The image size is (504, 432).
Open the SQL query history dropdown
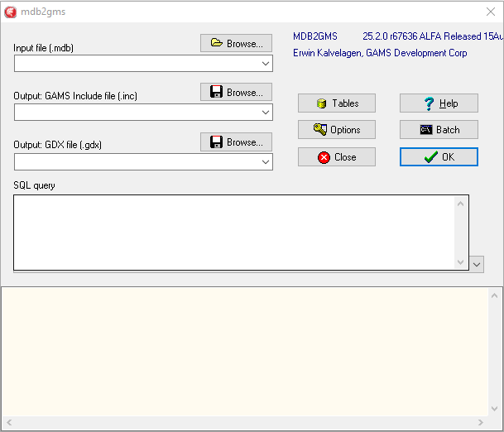[477, 263]
